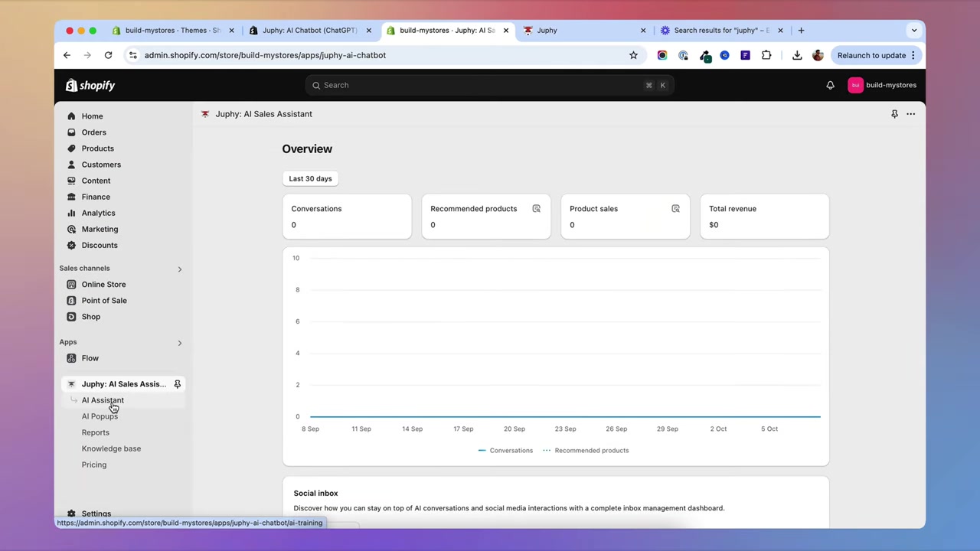This screenshot has width=980, height=551.
Task: Open browser downloads icon
Action: pos(797,55)
